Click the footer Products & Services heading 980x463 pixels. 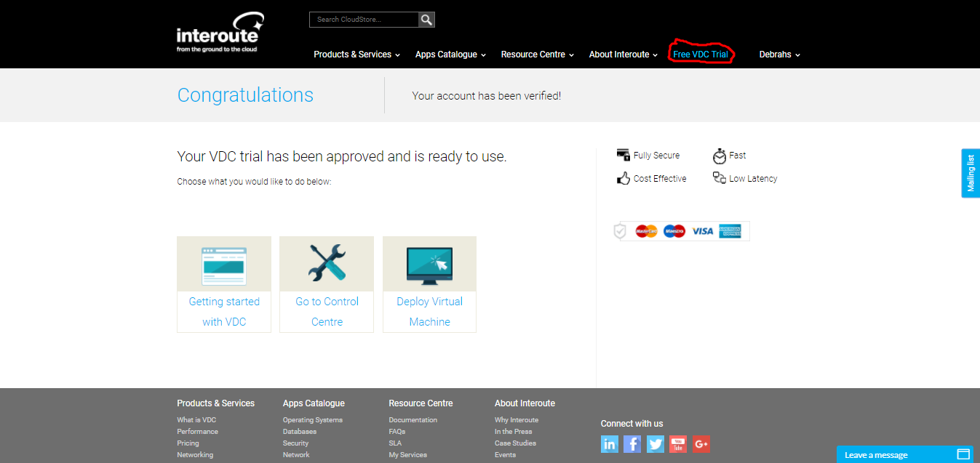pyautogui.click(x=216, y=403)
